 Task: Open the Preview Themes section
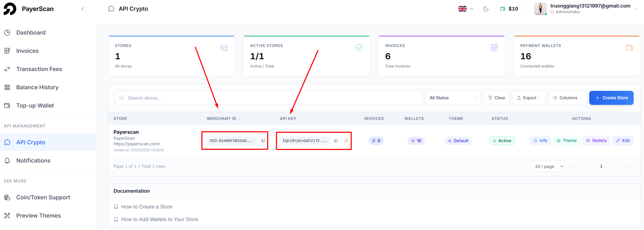click(x=38, y=215)
